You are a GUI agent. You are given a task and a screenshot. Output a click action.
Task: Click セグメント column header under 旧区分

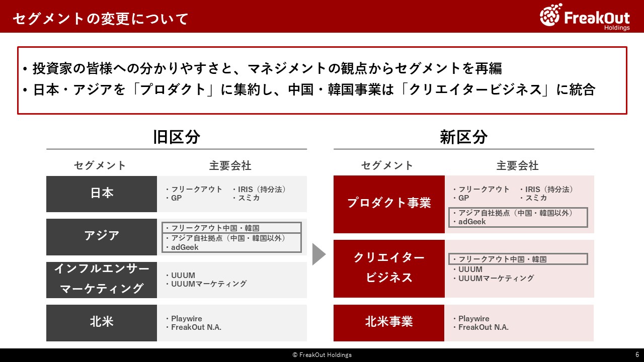point(100,165)
